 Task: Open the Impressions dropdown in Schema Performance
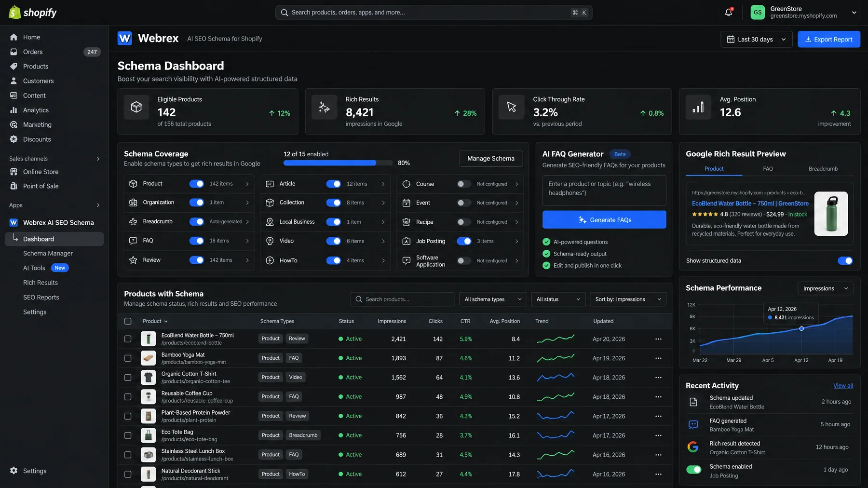pos(825,288)
